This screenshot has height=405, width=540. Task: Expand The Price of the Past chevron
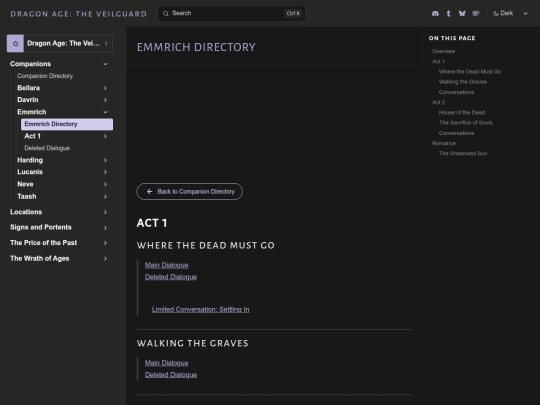[105, 243]
